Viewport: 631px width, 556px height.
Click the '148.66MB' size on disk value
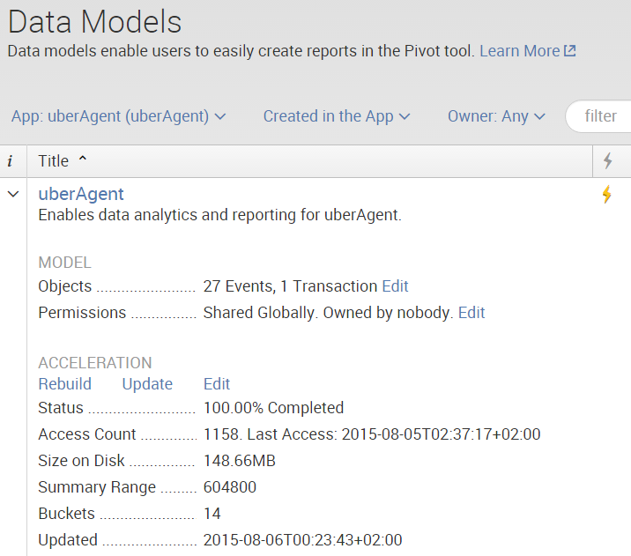pos(239,461)
